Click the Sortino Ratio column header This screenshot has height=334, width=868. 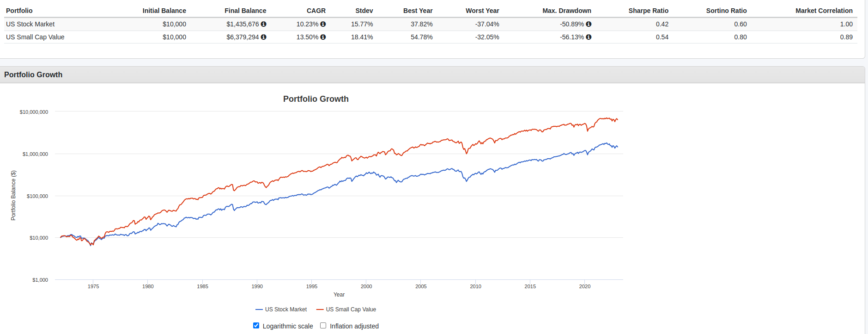tap(726, 11)
